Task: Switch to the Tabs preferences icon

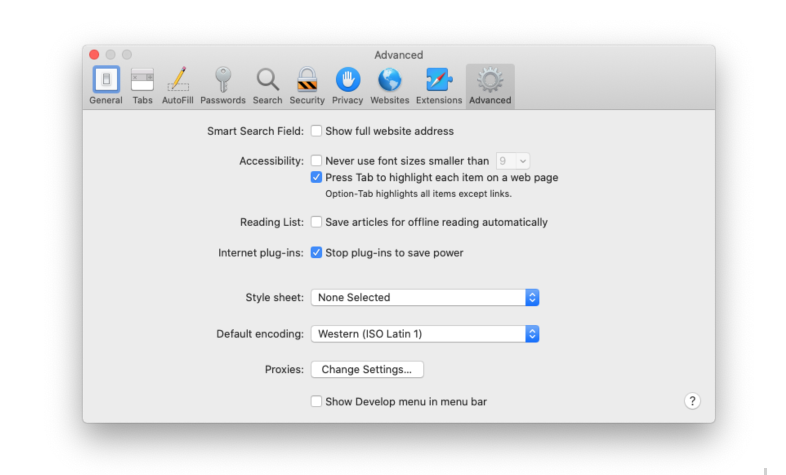Action: coord(142,81)
